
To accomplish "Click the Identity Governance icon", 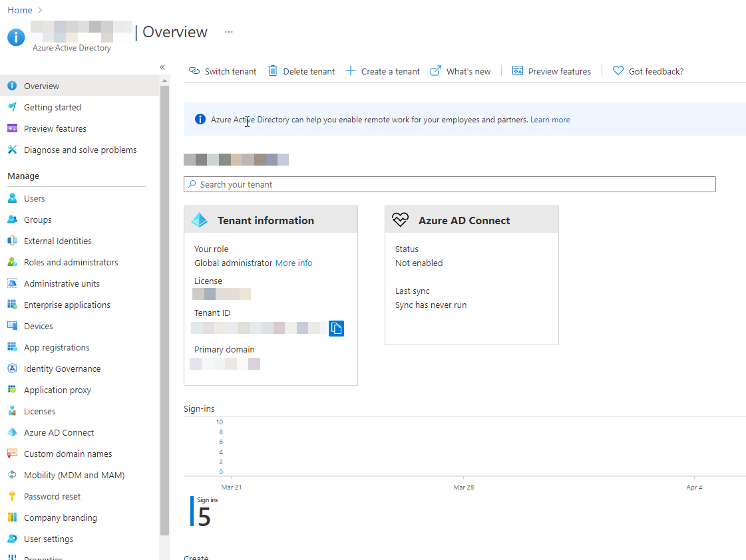I will [13, 368].
